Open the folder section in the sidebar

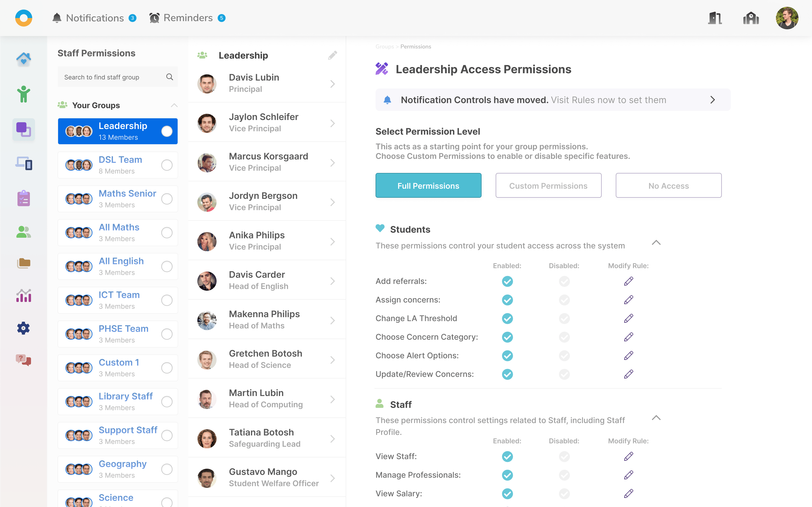click(23, 263)
